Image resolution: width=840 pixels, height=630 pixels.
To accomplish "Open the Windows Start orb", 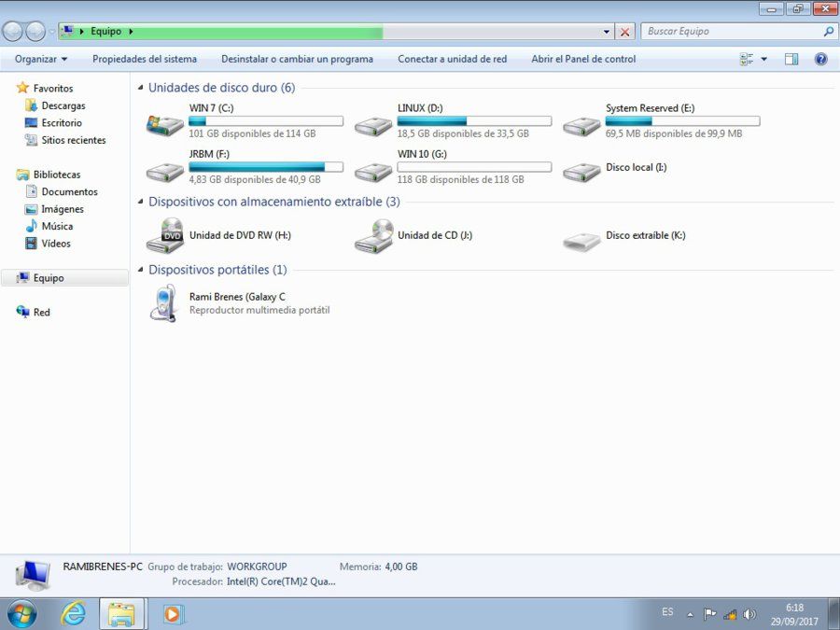I will click(x=22, y=614).
